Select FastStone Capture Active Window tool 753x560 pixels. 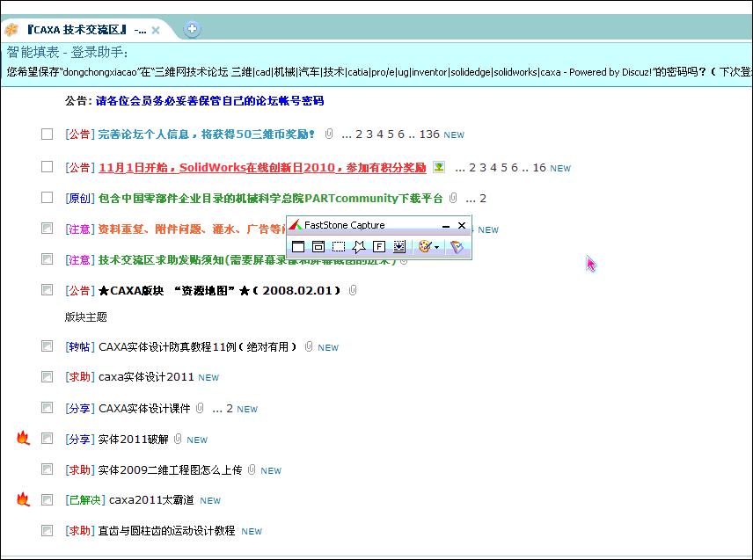(298, 247)
